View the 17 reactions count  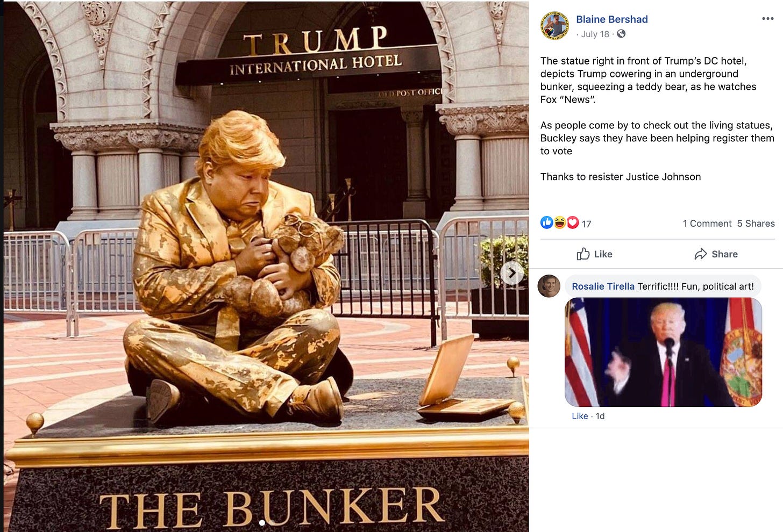(x=586, y=224)
